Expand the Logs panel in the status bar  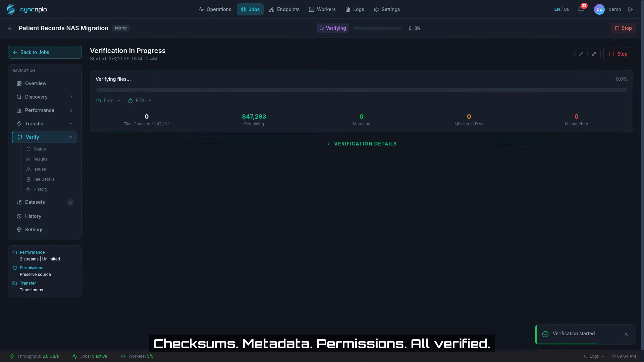[594, 356]
